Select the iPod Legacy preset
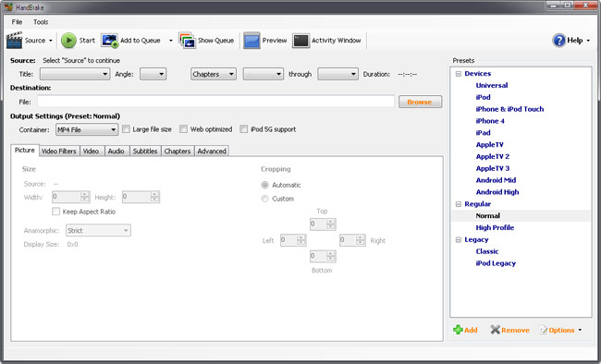Screen dimensions: 601x364 [x=496, y=263]
